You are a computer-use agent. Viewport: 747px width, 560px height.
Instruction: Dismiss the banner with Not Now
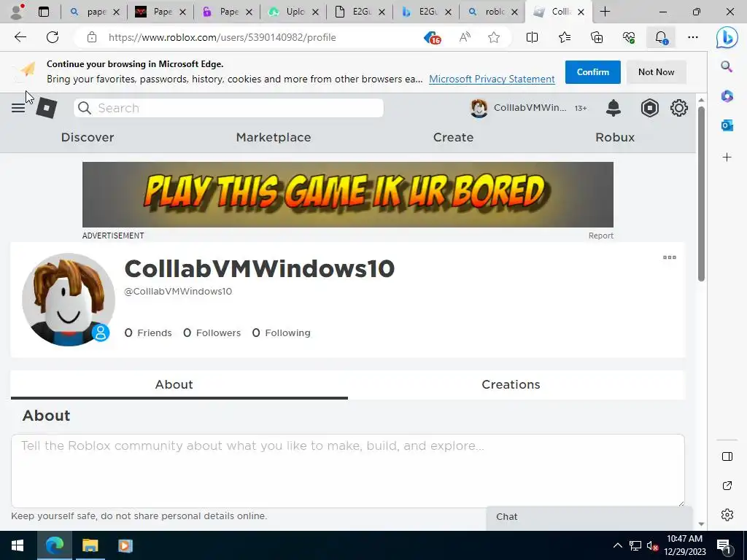(656, 72)
